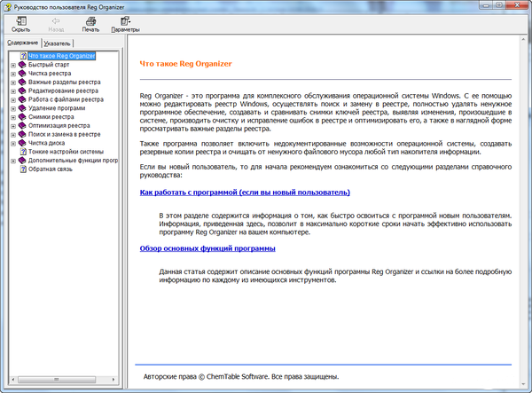Viewport: 532px width, 393px height.
Task: Click the book icon beside Быстрый старт
Action: 21,64
